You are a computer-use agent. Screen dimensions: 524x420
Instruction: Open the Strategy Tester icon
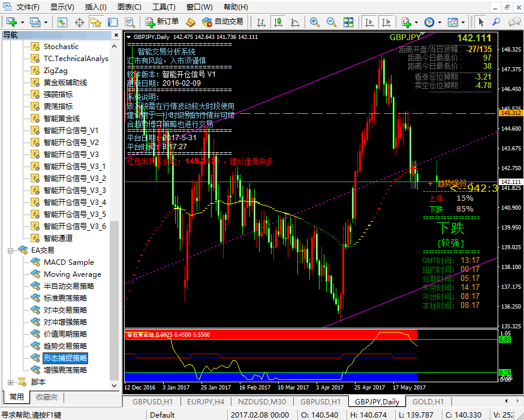(x=130, y=22)
